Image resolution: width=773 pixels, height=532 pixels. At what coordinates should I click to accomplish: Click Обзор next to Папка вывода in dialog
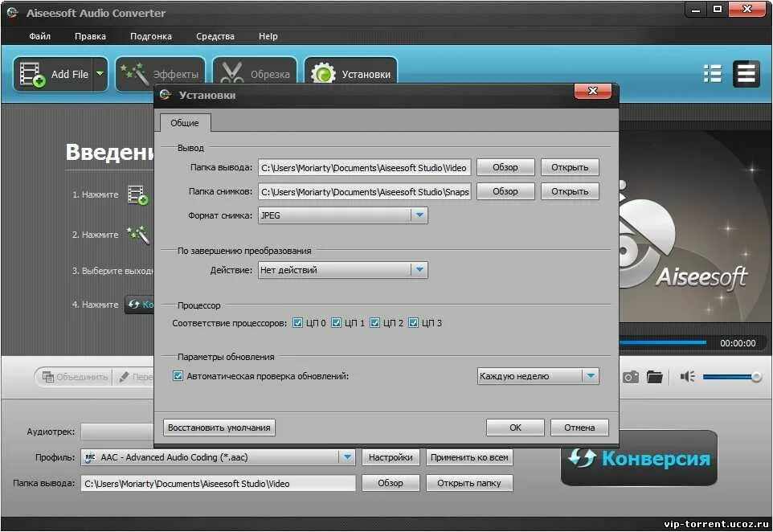tap(505, 167)
